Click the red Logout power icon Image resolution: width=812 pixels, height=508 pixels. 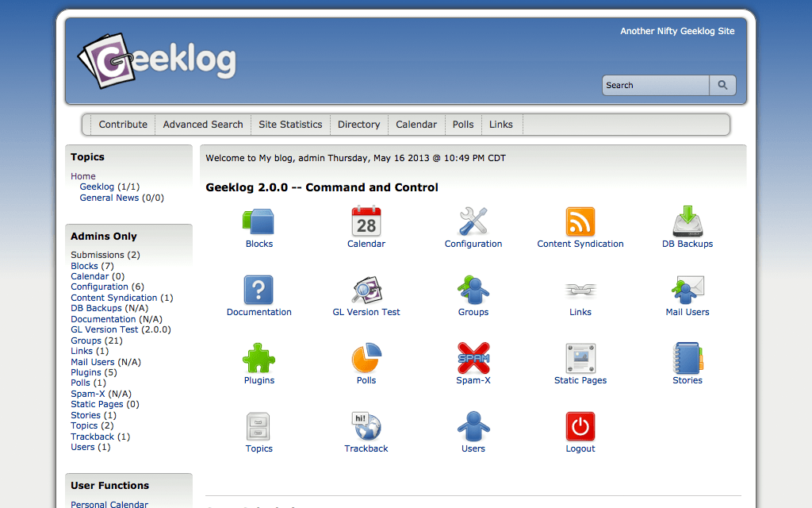pos(580,426)
